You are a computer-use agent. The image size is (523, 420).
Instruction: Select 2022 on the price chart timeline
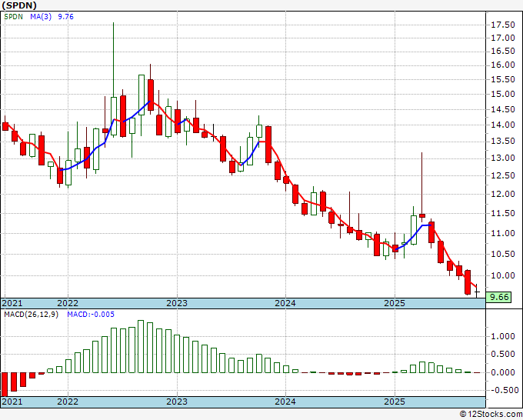tap(68, 303)
